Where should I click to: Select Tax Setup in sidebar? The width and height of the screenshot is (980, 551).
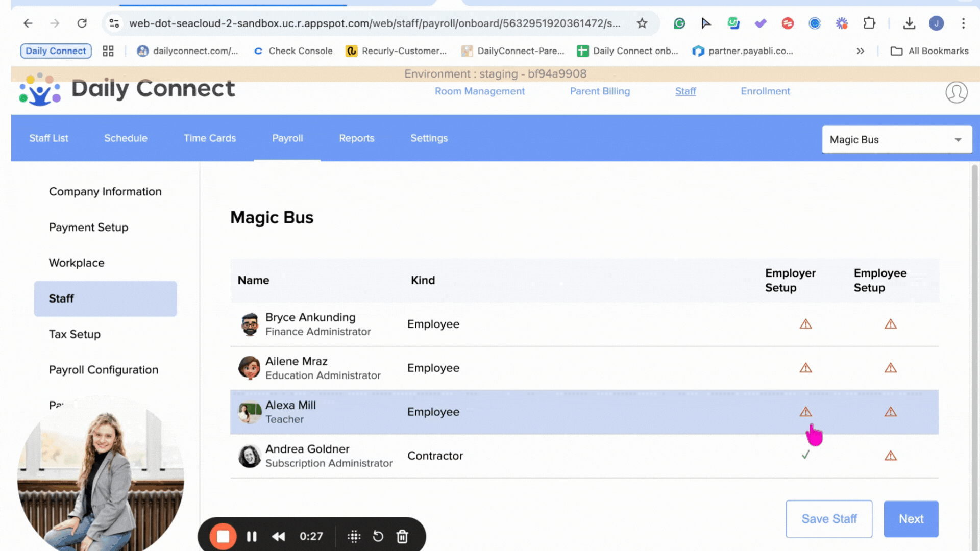pyautogui.click(x=75, y=334)
